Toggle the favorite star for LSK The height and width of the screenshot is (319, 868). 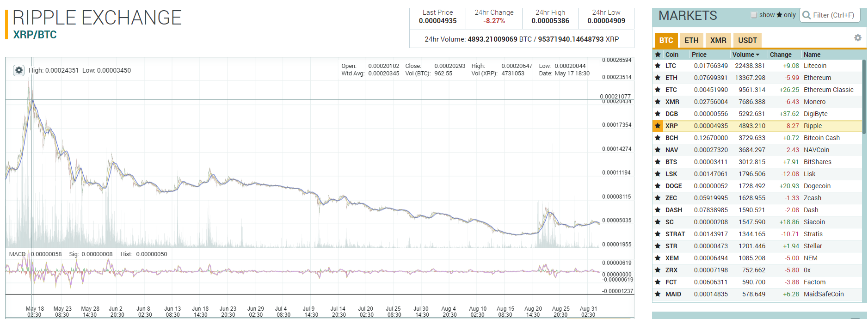658,174
